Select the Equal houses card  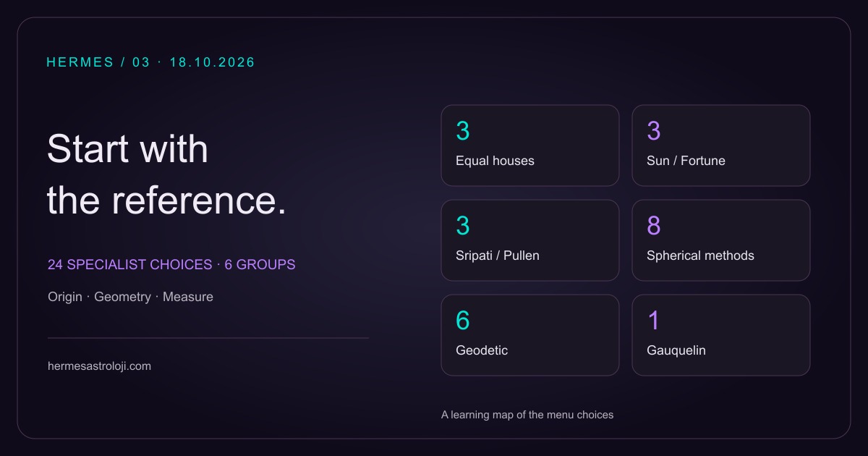point(530,145)
